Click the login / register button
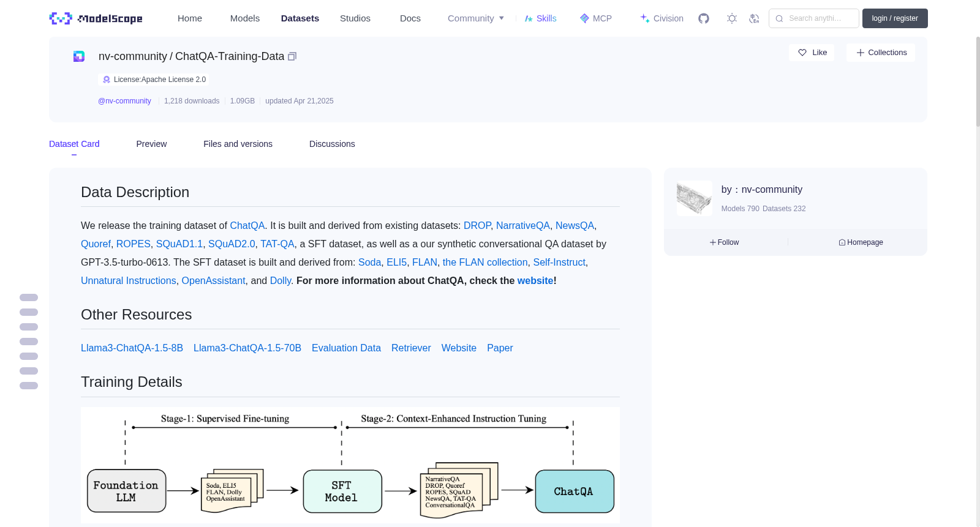 895,18
